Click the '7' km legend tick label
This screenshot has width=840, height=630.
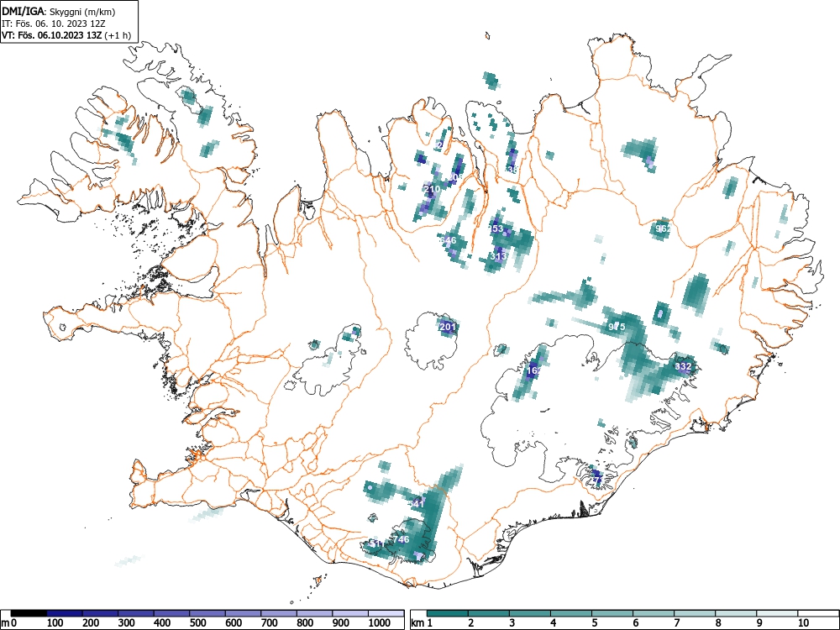(x=677, y=623)
